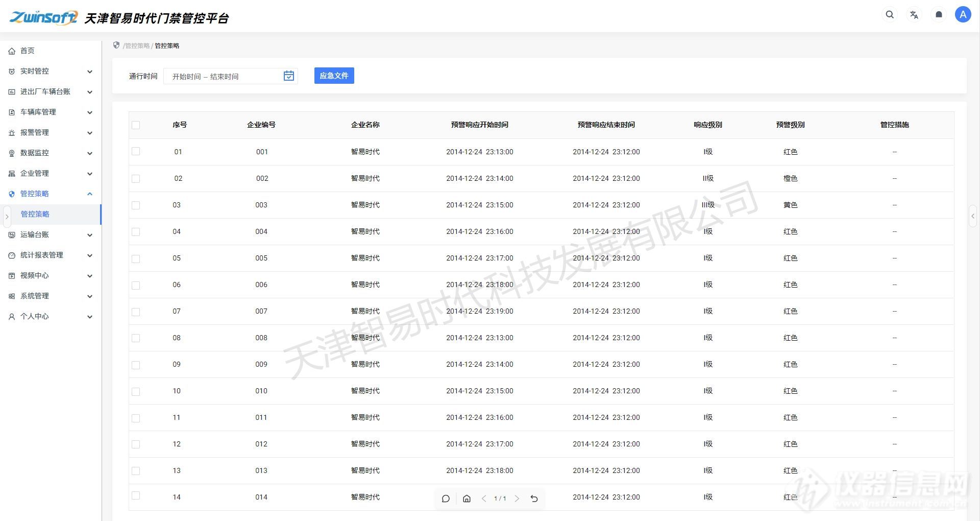
Task: Open the user avatar A menu
Action: coord(963,15)
